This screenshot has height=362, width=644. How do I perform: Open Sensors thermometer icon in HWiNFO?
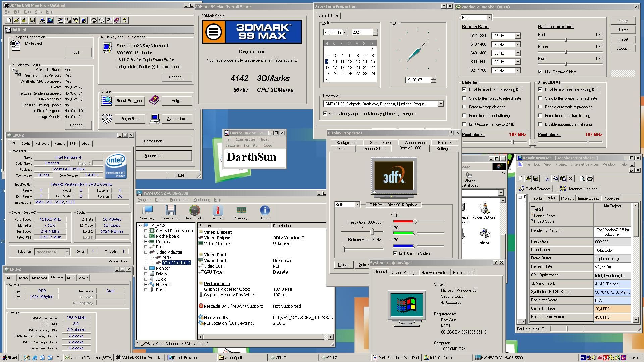click(x=218, y=213)
